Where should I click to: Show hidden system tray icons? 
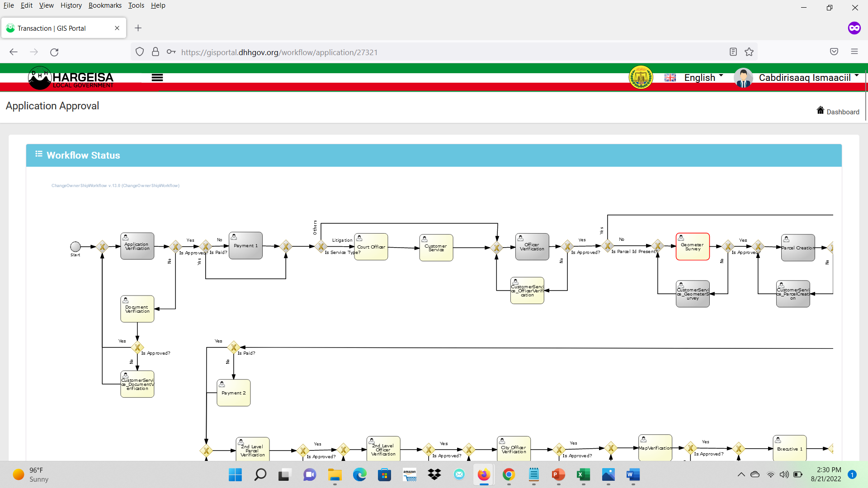(741, 474)
